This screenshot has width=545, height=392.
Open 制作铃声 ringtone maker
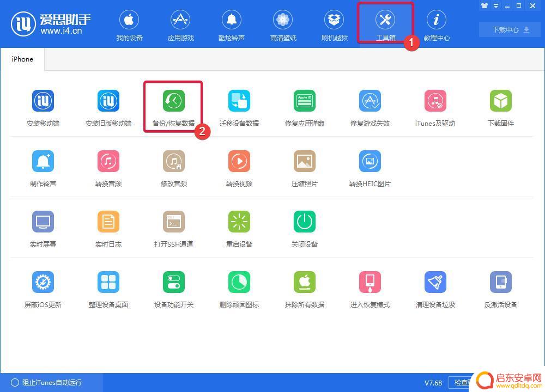point(43,168)
